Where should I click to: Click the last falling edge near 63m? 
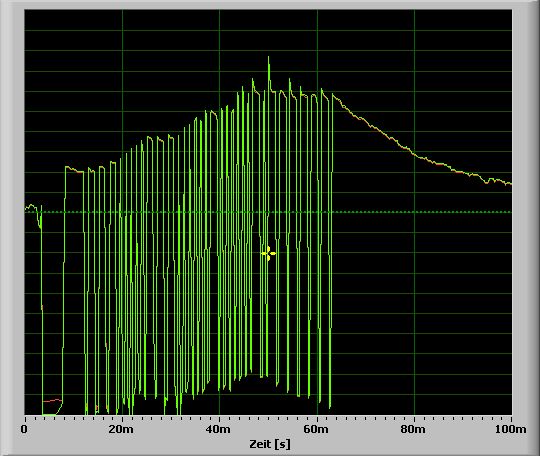[331, 276]
